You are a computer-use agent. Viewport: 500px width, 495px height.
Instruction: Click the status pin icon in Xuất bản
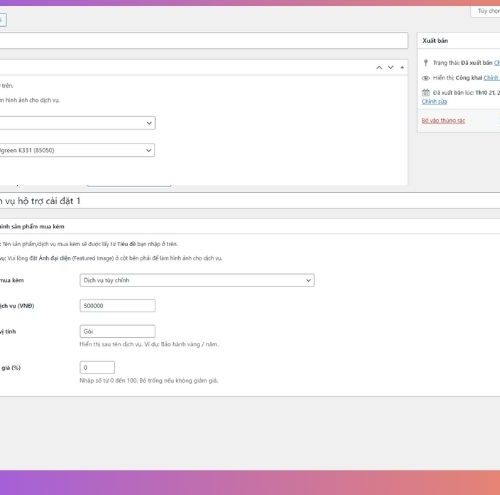click(426, 63)
